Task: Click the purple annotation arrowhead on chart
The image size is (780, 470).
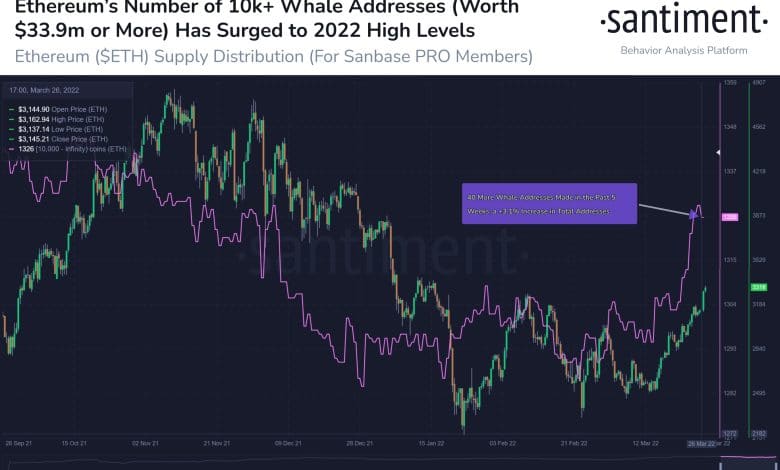Action: [x=693, y=214]
